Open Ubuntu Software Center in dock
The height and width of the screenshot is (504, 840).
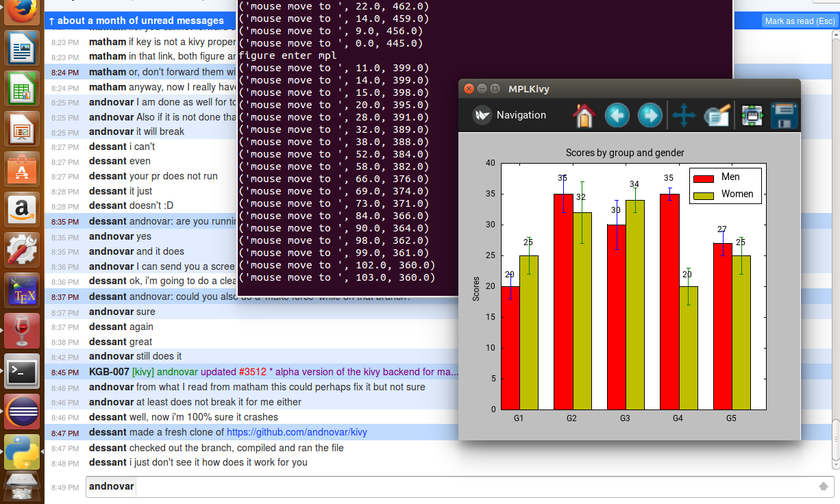click(22, 168)
